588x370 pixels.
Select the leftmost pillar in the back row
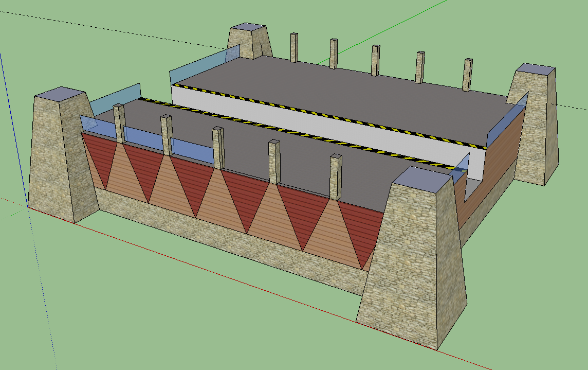pyautogui.click(x=293, y=47)
